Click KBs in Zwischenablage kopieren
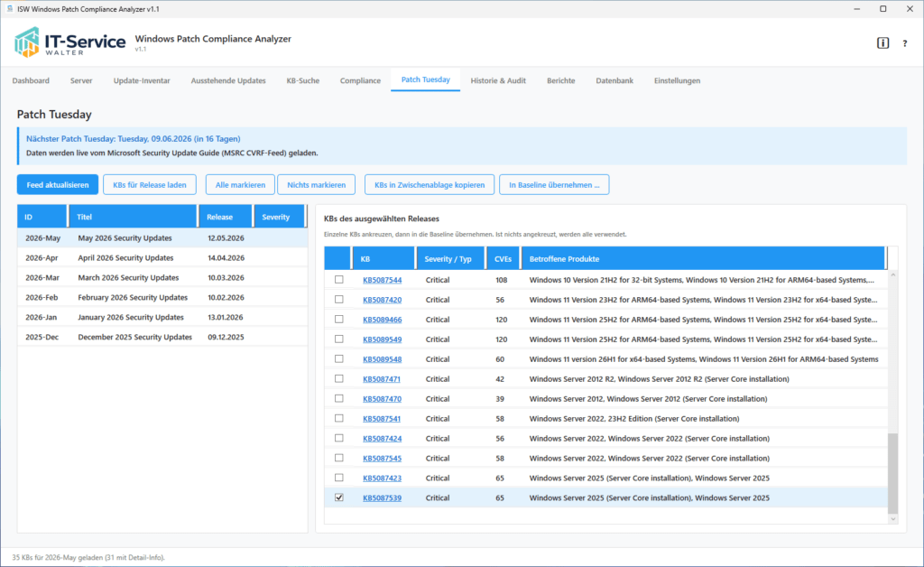This screenshot has width=924, height=567. tap(430, 184)
